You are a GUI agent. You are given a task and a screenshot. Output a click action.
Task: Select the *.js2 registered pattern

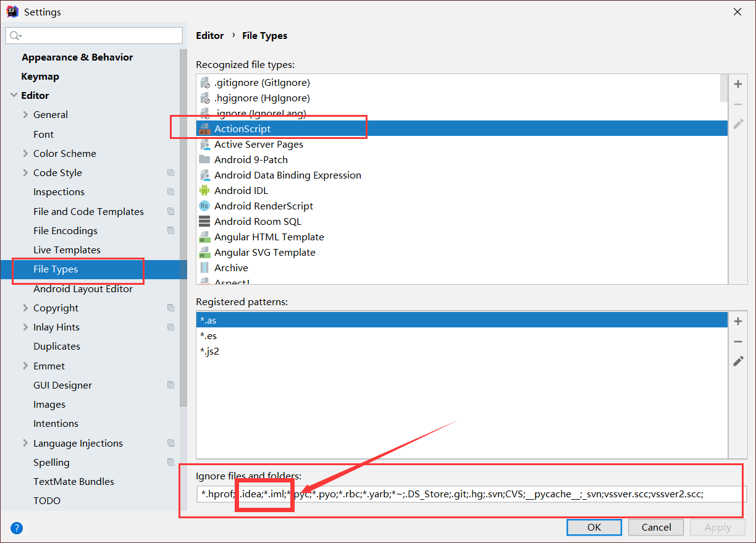point(462,351)
